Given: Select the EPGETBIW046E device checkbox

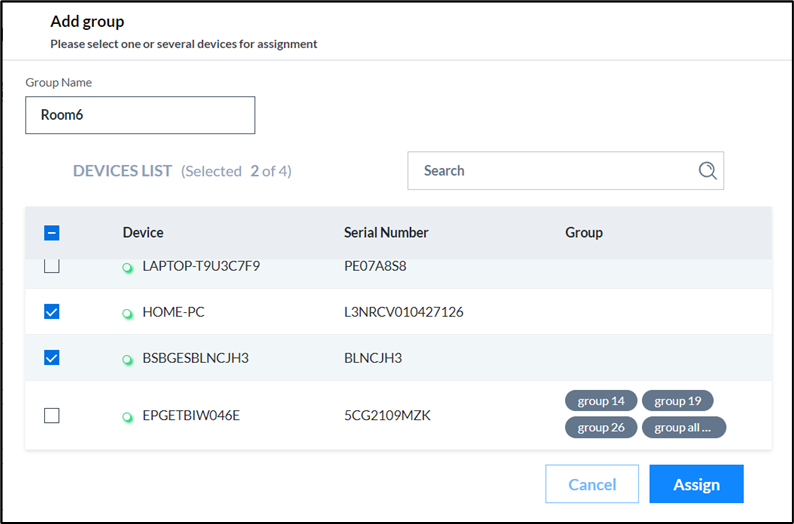Looking at the screenshot, I should [52, 416].
